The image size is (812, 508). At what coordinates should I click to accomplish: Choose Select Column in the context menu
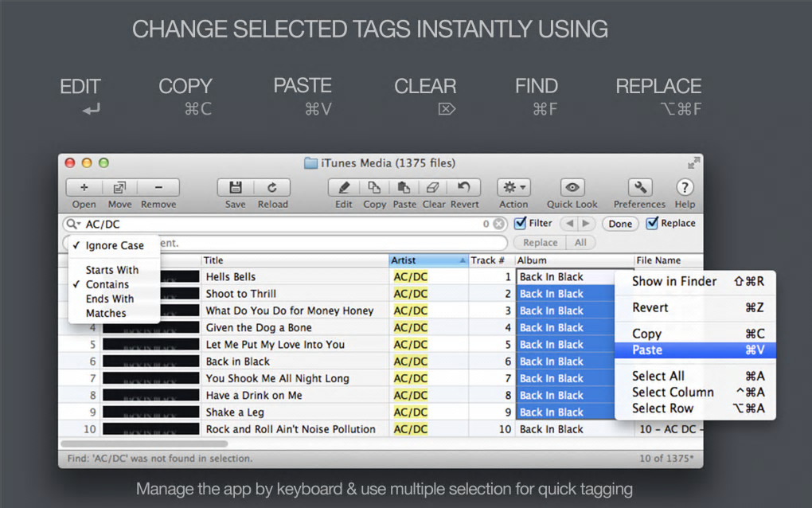click(x=696, y=392)
